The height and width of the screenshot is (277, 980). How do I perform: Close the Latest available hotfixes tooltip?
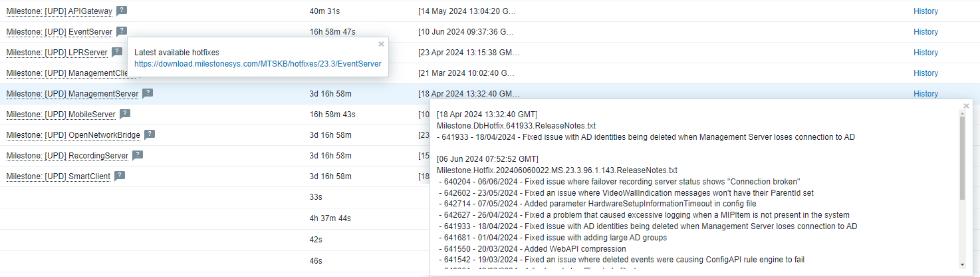tap(381, 44)
